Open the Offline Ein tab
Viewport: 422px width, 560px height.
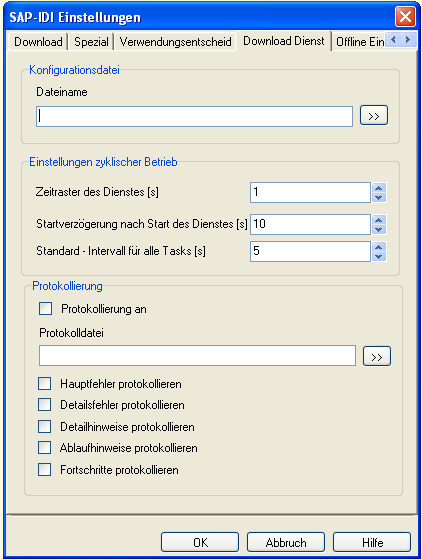360,42
